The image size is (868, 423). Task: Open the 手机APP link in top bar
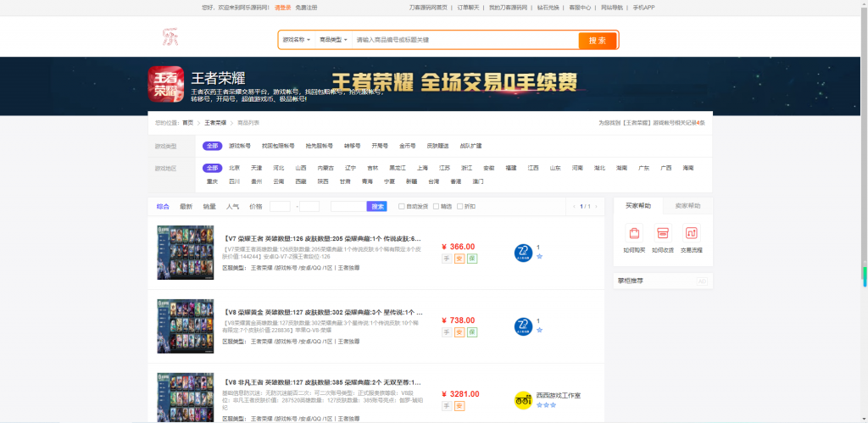(x=644, y=8)
